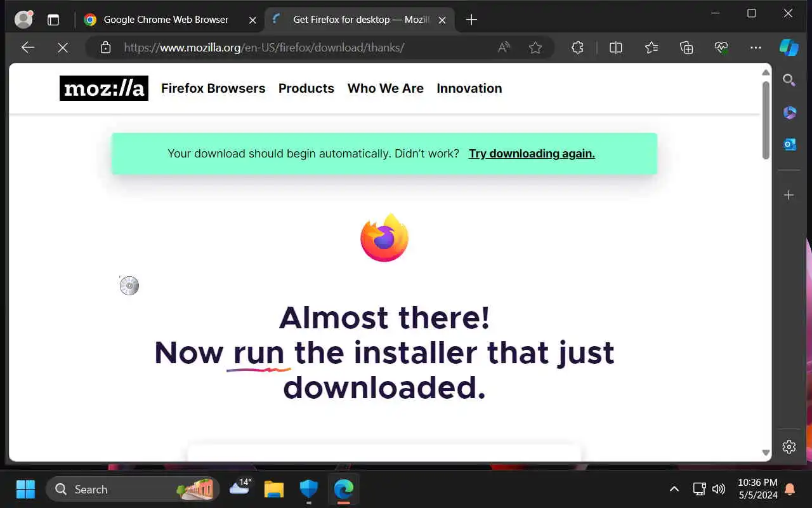Open Windows Security shield in taskbar
This screenshot has height=508, width=812.
(x=308, y=490)
